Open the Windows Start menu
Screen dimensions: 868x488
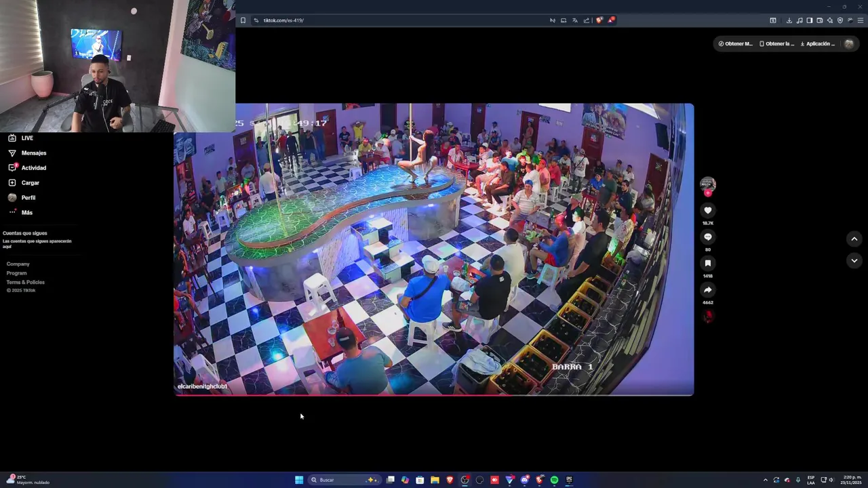coord(299,480)
